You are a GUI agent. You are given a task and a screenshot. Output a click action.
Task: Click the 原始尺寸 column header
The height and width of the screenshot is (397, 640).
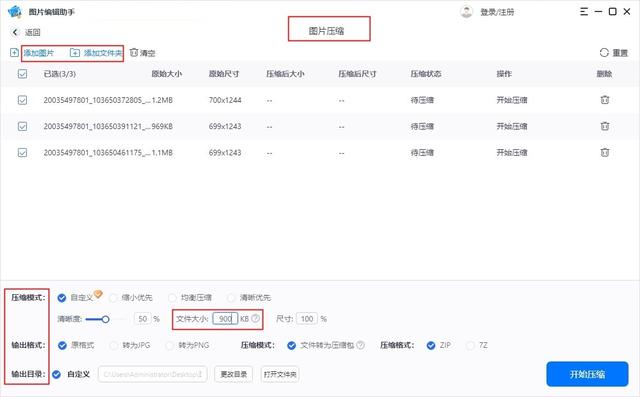pos(224,74)
